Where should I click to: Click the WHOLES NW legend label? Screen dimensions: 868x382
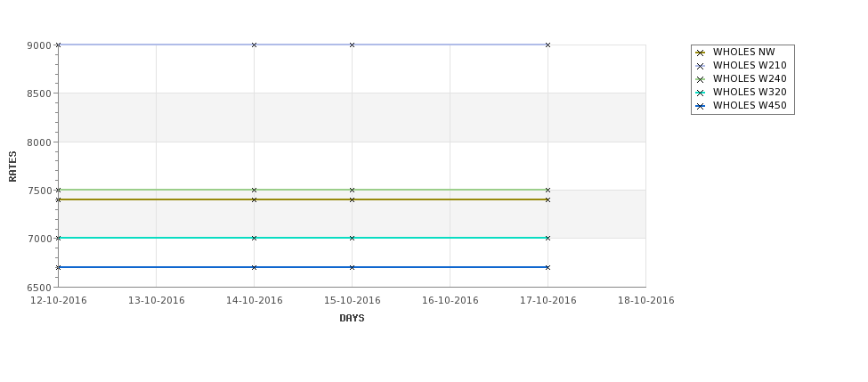tap(743, 52)
